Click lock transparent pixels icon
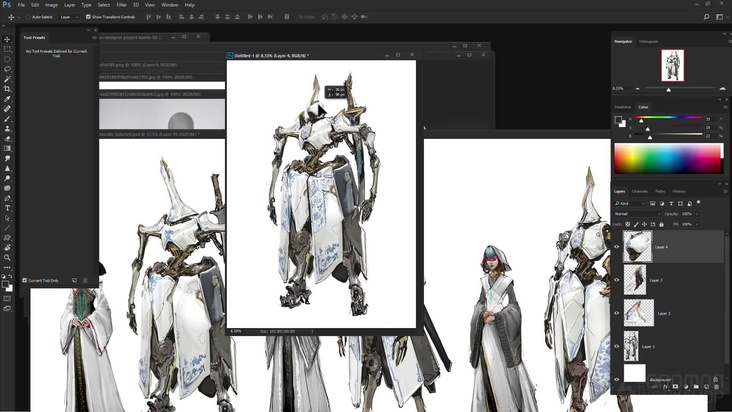 coord(628,224)
